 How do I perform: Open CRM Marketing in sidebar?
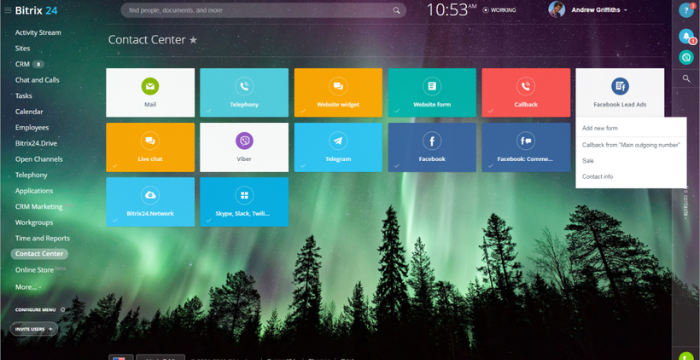pyautogui.click(x=39, y=207)
